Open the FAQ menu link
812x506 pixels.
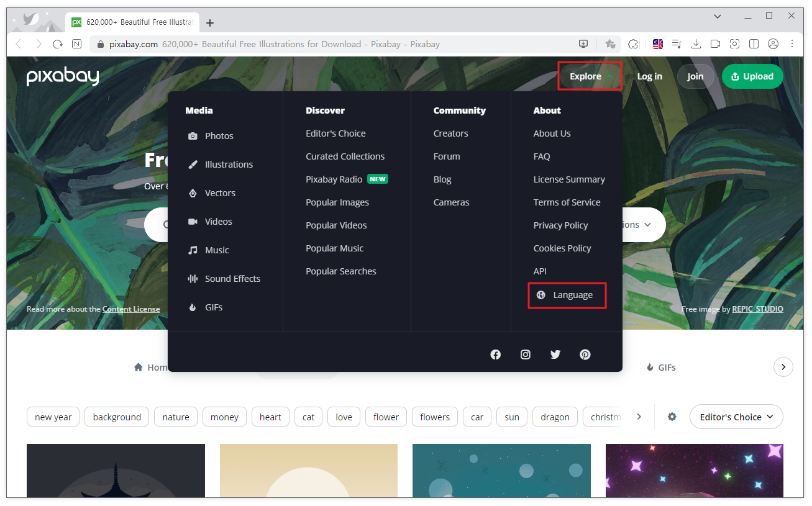click(x=542, y=156)
